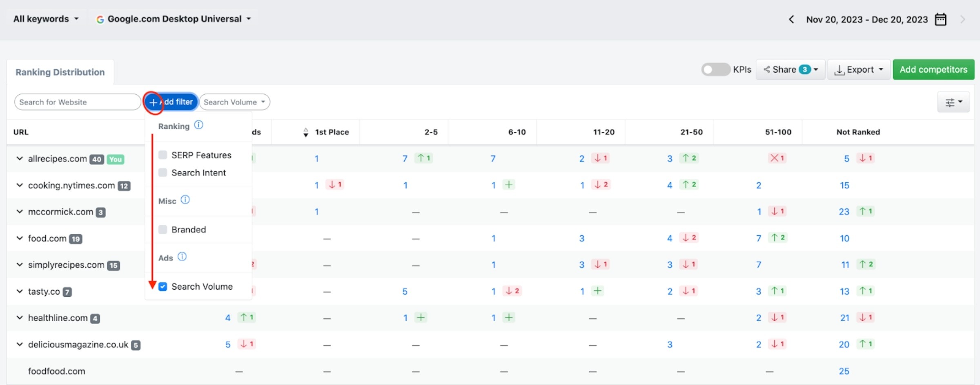Open the All keywords dropdown

click(x=46, y=19)
